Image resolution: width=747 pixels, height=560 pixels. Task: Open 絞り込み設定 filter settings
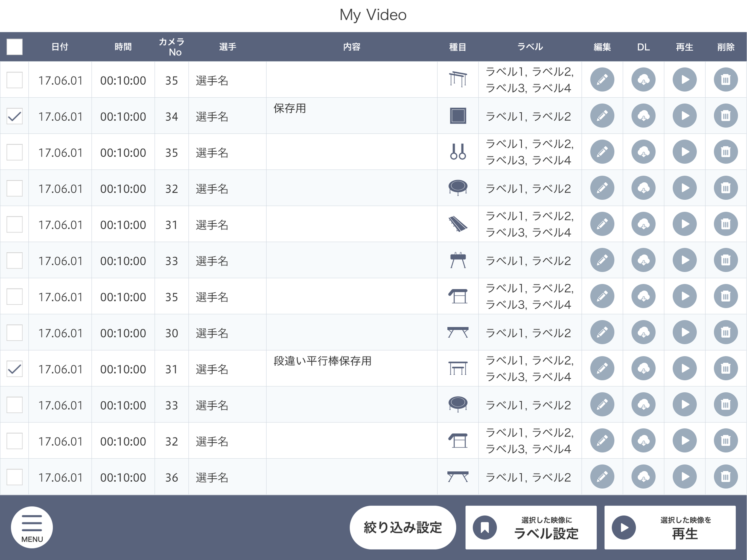coord(402,527)
